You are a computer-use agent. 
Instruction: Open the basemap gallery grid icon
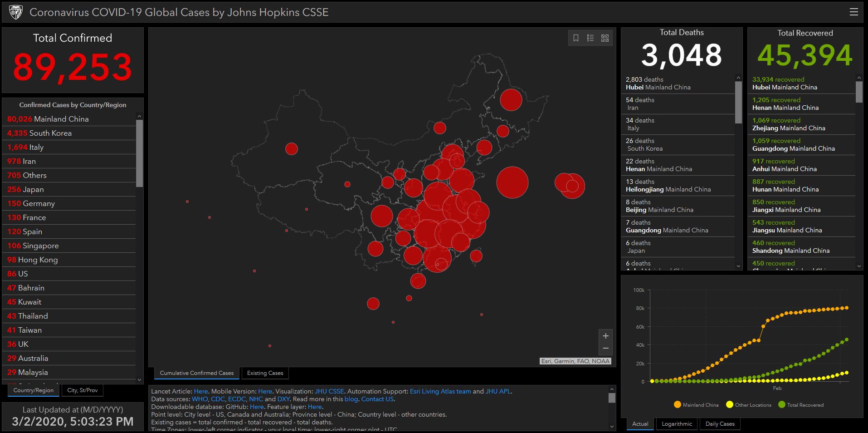[605, 38]
